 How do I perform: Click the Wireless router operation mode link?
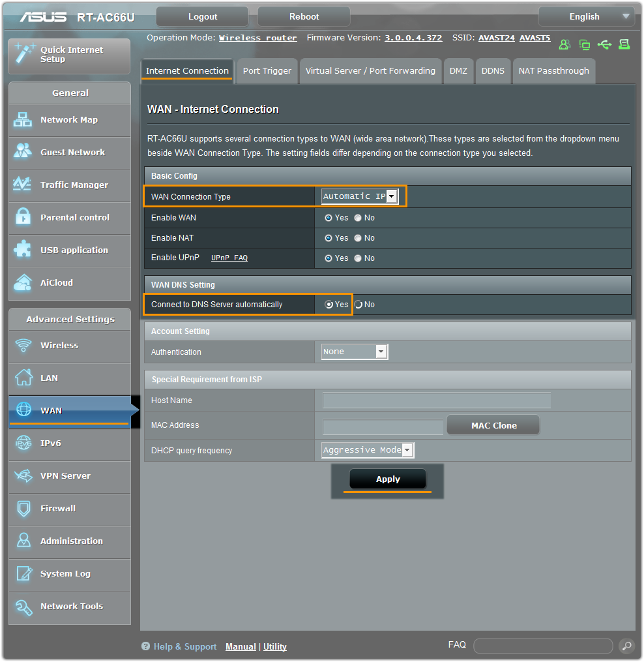coord(258,38)
